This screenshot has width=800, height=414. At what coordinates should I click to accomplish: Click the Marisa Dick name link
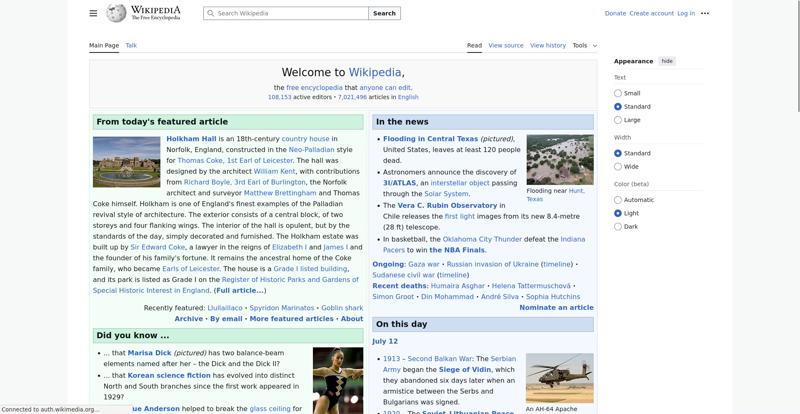coord(149,353)
